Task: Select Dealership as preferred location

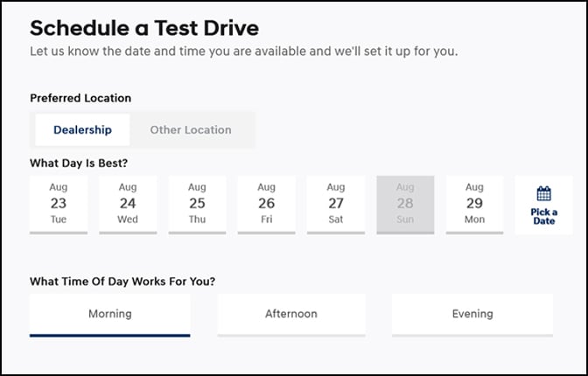Action: [82, 130]
